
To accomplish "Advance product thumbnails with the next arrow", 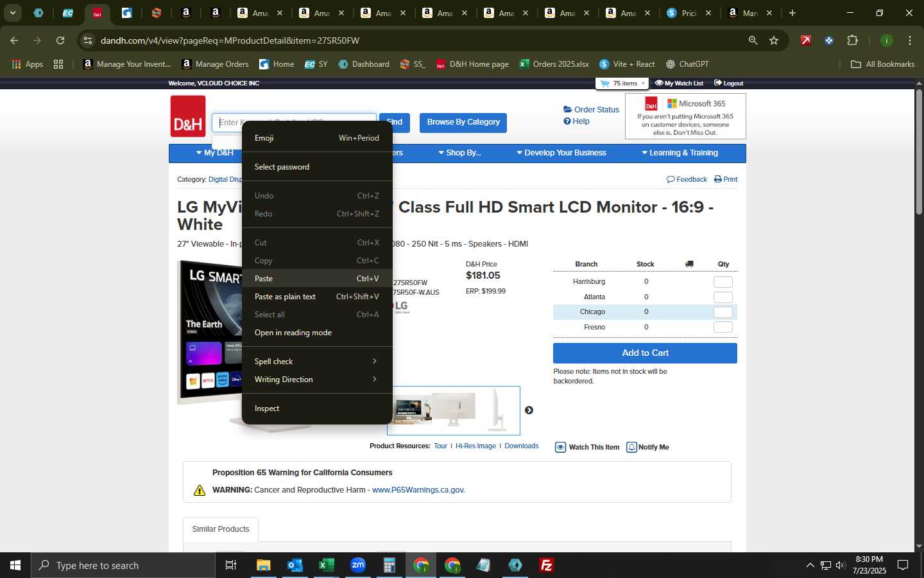I will coord(529,410).
